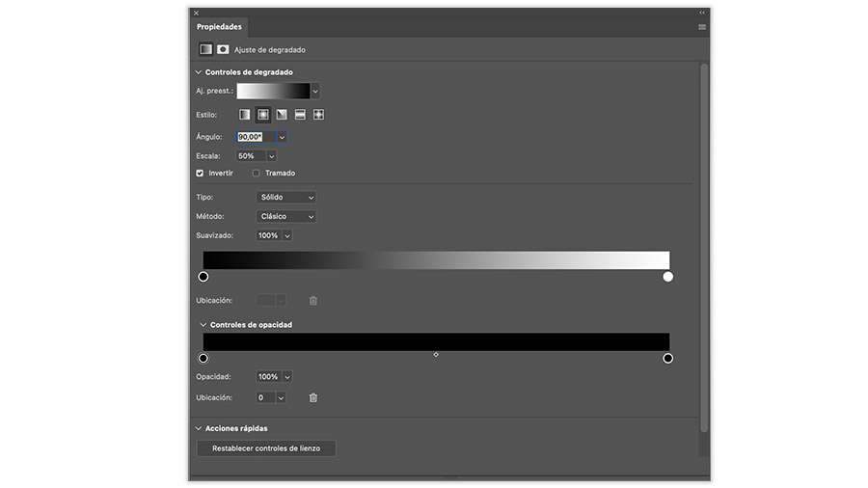This screenshot has height=488, width=868.
Task: Select the reflected gradient style icon
Action: click(x=300, y=115)
